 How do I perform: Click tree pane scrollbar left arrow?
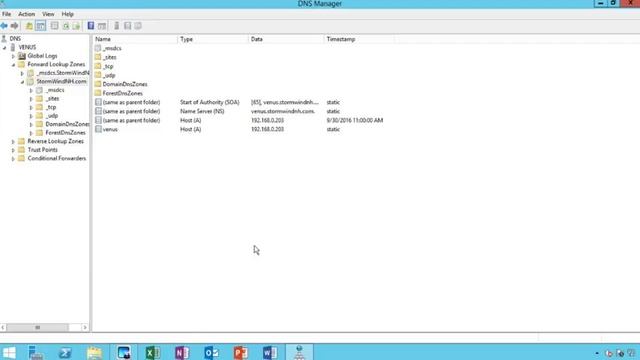[3, 327]
